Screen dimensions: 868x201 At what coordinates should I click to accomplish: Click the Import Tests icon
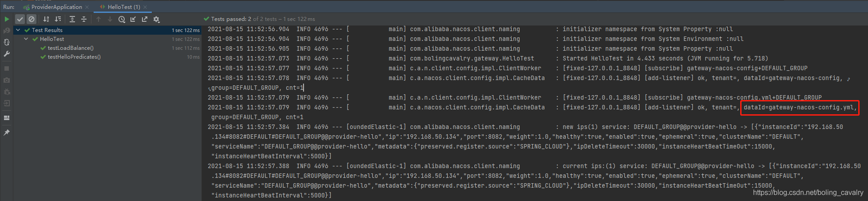tap(133, 19)
